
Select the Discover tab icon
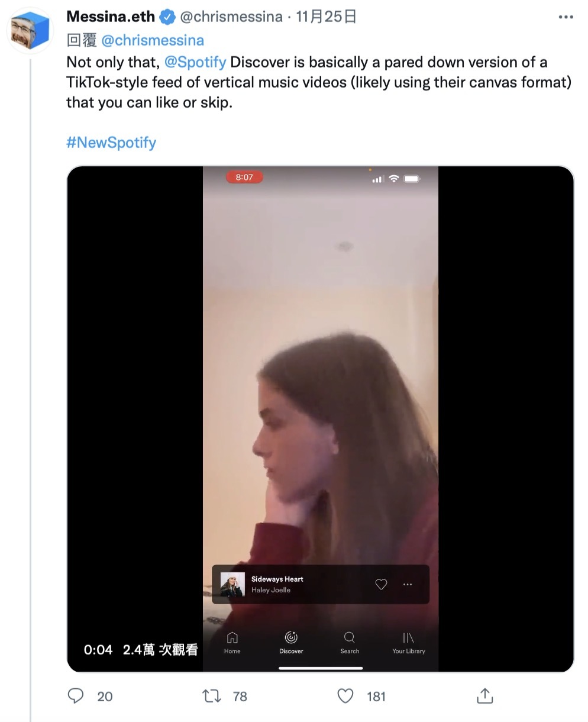[x=291, y=638]
